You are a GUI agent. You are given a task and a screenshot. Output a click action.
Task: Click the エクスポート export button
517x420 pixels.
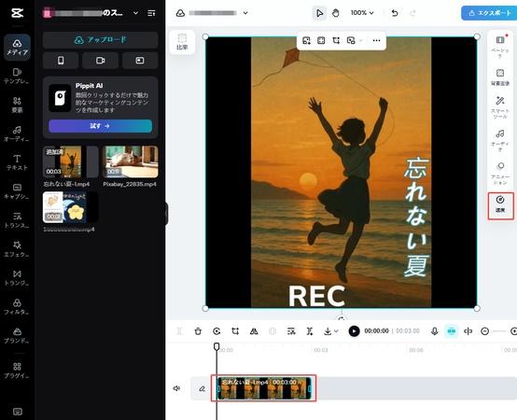click(x=489, y=13)
